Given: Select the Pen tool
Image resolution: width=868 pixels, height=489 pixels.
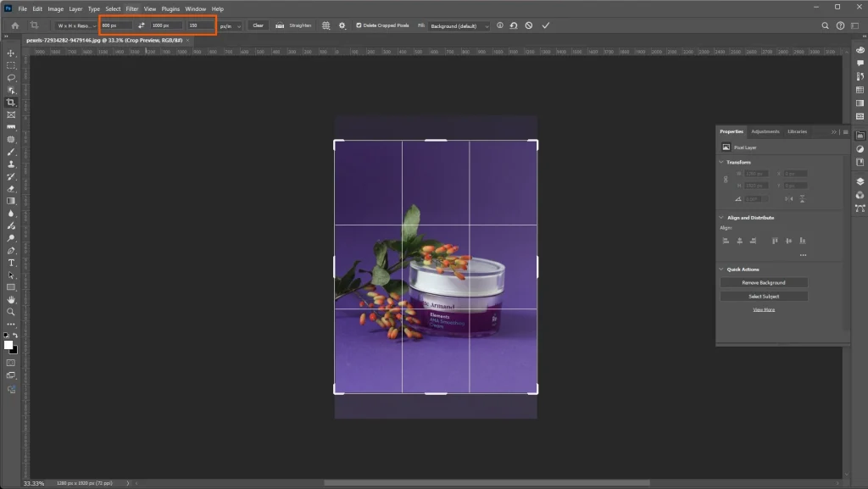Looking at the screenshot, I should pos(11,251).
